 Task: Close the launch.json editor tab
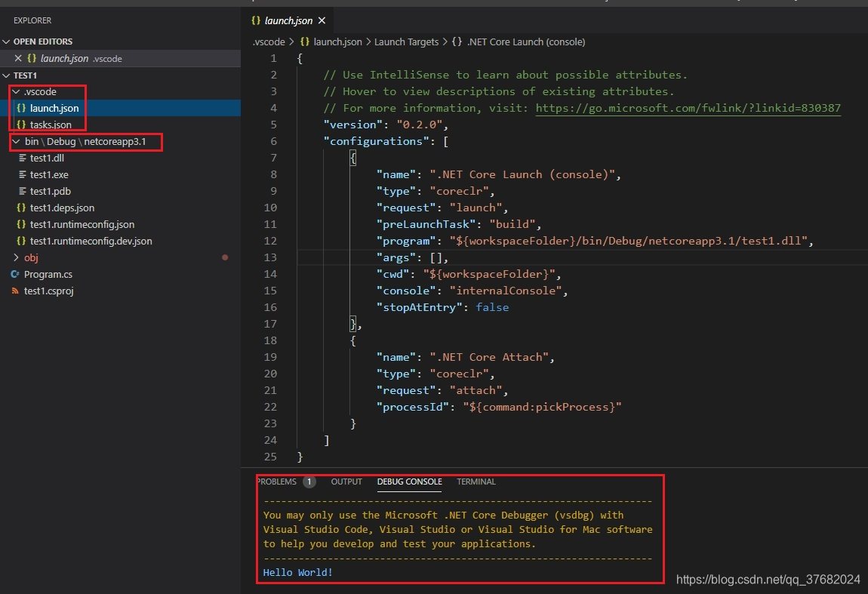(x=322, y=20)
